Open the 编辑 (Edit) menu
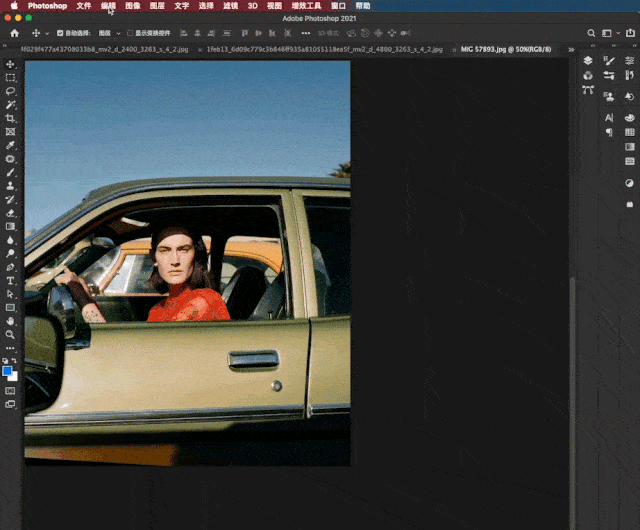Viewport: 640px width, 530px height. pos(108,6)
